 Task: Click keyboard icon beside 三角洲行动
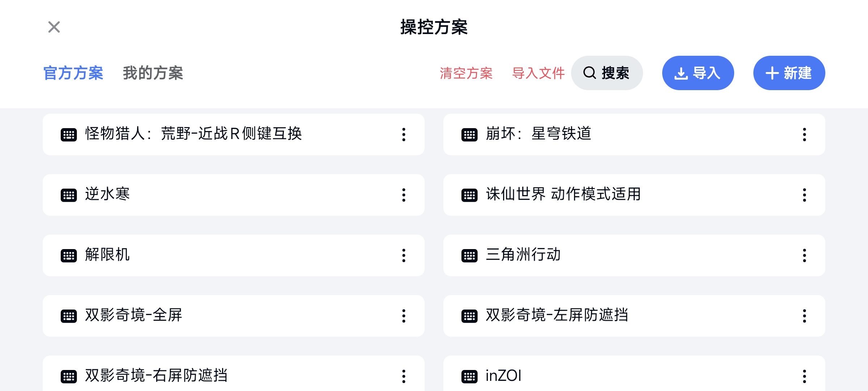pos(469,256)
